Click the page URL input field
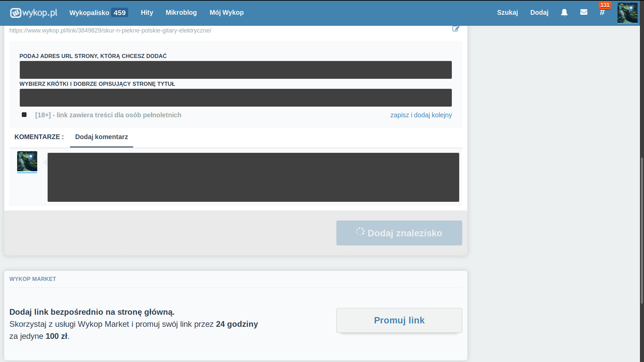This screenshot has height=362, width=644. tap(235, 70)
